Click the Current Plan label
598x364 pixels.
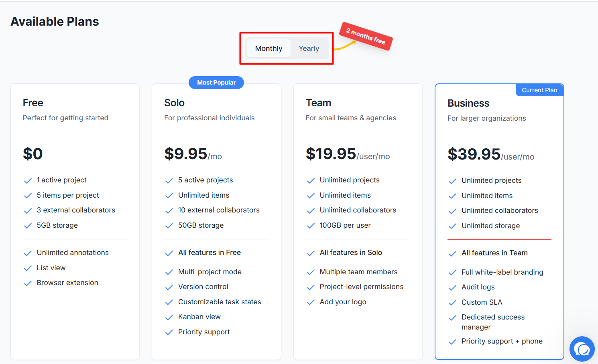539,90
